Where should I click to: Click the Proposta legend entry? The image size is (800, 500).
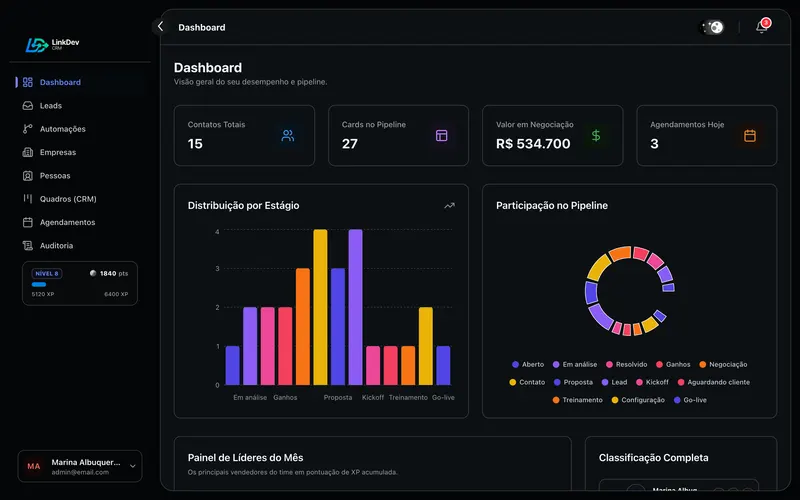pos(573,382)
